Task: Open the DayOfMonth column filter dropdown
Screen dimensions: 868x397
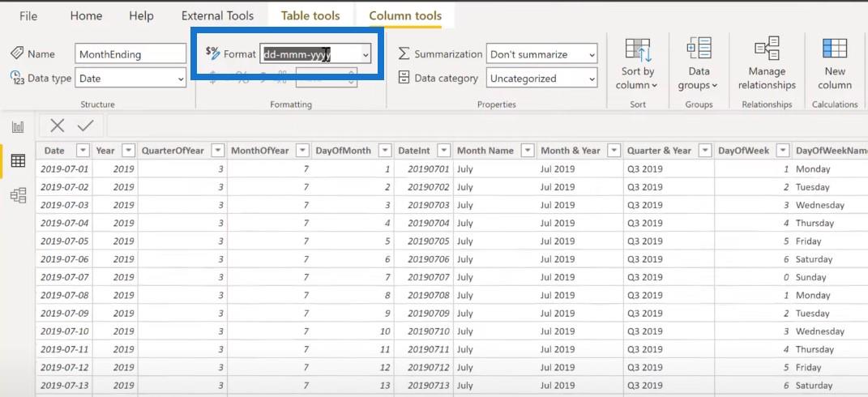Action: pyautogui.click(x=385, y=151)
